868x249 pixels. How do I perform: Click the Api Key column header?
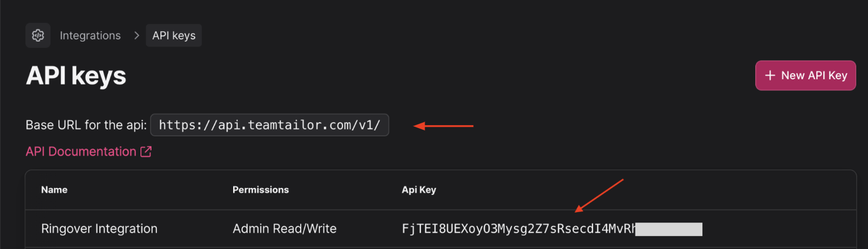[x=419, y=190]
